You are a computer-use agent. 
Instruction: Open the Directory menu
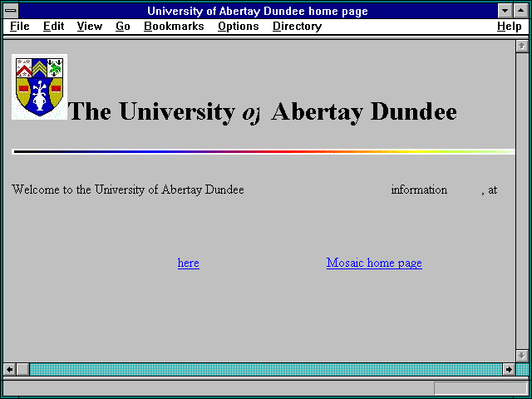click(297, 26)
